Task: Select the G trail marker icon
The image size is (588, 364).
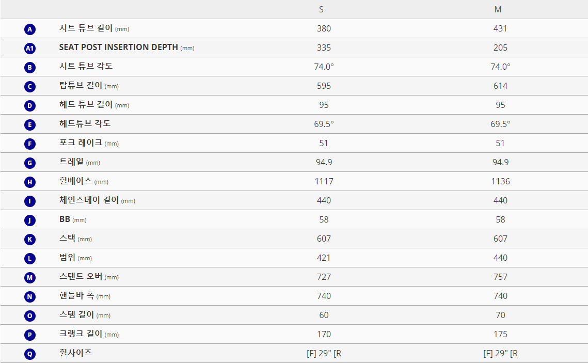Action: click(30, 163)
